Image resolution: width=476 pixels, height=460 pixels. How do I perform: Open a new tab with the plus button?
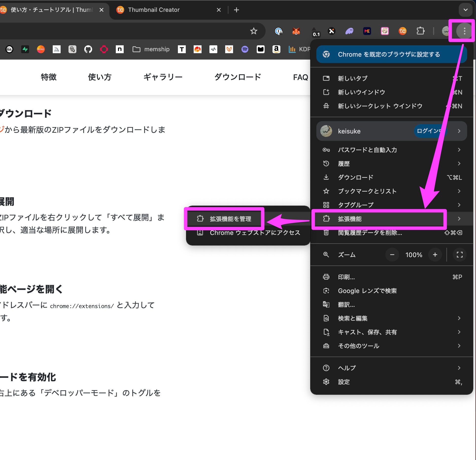(x=236, y=10)
